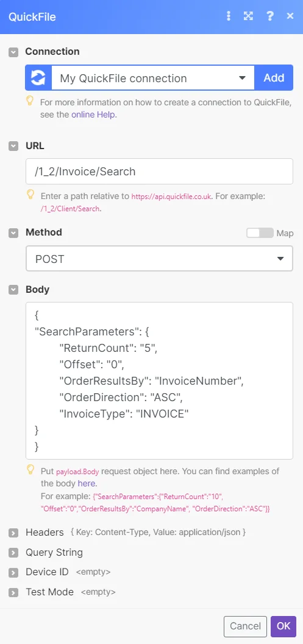Viewport: 303px width, 644px height.
Task: Toggle the Map switch for Method
Action: [x=260, y=233]
